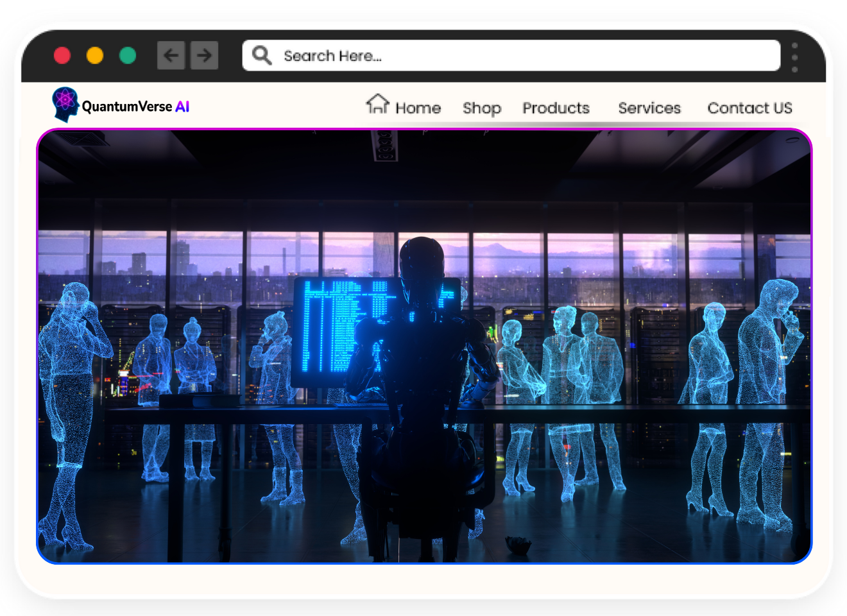
Task: Click the green maximize dot
Action: point(128,56)
